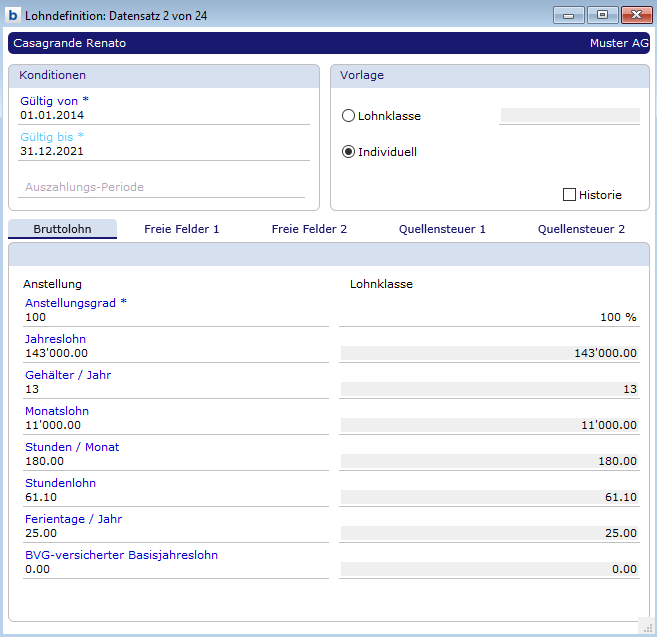Screen dimensions: 657x637
Task: Enable the Historie checkbox
Action: pyautogui.click(x=570, y=195)
